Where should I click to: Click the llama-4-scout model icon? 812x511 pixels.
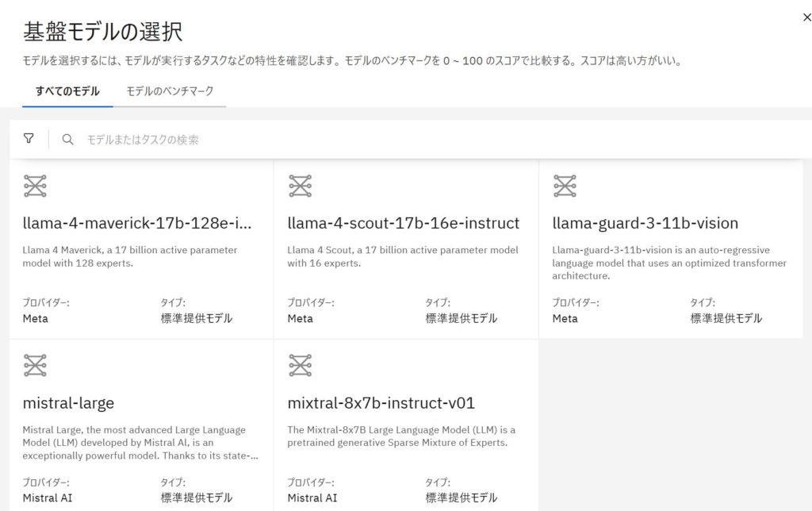tap(301, 186)
